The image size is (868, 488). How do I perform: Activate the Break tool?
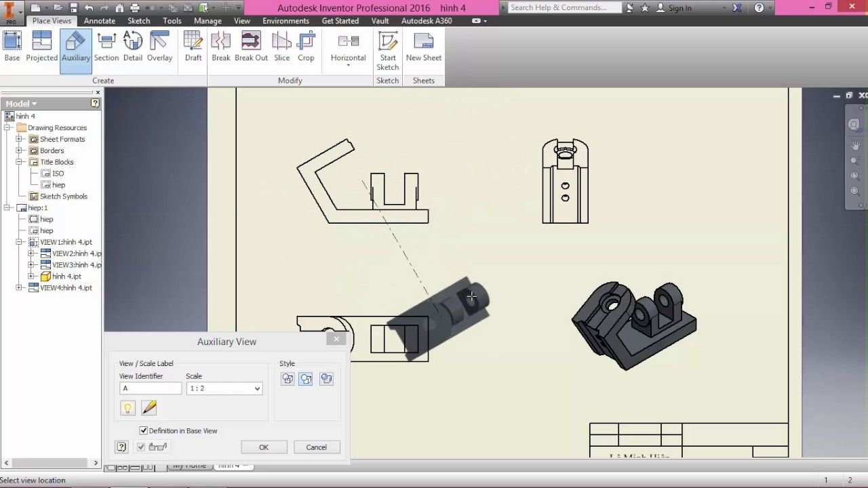click(220, 47)
